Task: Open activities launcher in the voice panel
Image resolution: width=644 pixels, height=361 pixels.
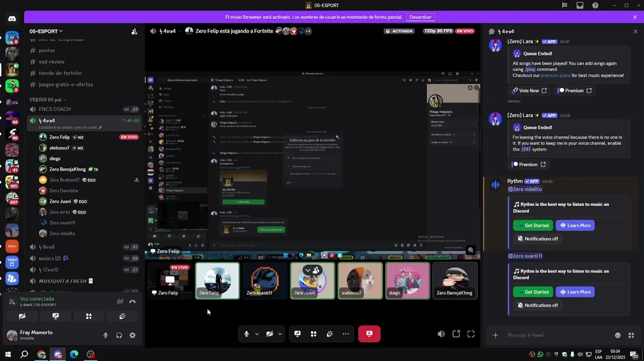Action: pos(89,316)
